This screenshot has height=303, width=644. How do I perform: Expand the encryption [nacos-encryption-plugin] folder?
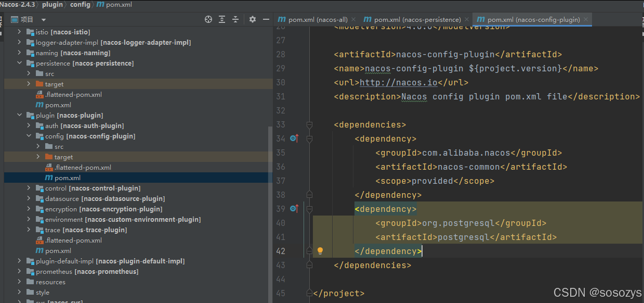[29, 209]
